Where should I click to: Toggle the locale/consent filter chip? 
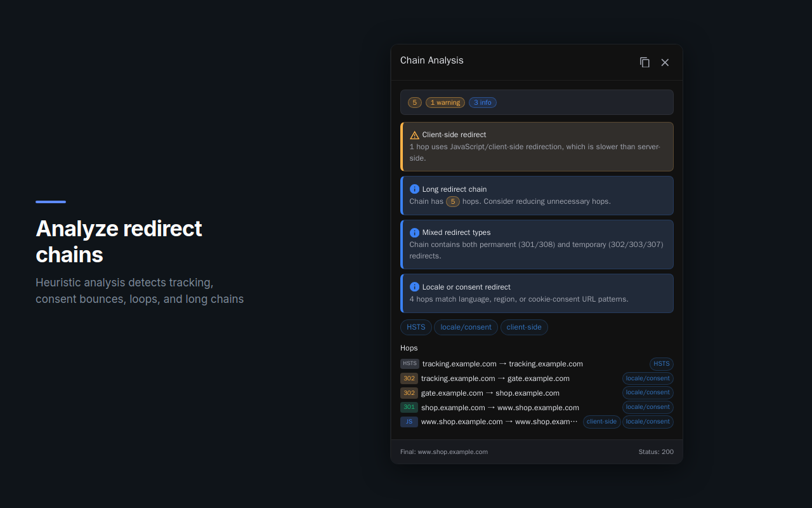click(x=466, y=327)
